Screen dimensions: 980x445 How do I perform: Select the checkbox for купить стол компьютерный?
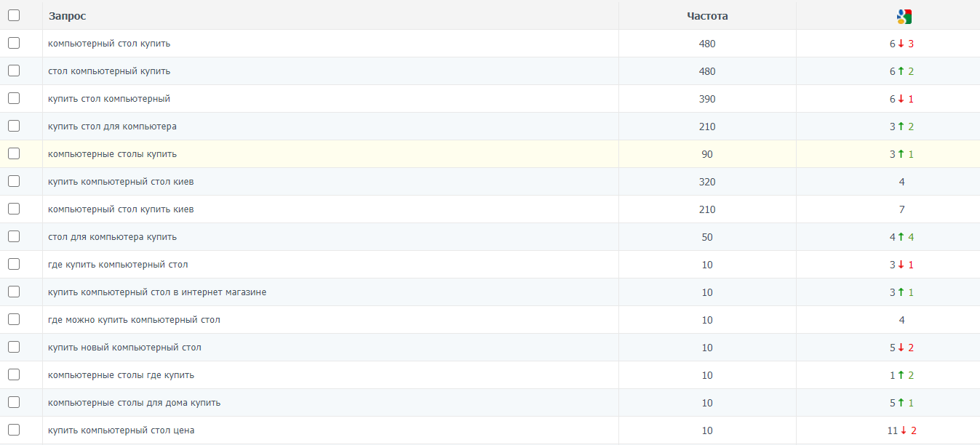click(14, 98)
